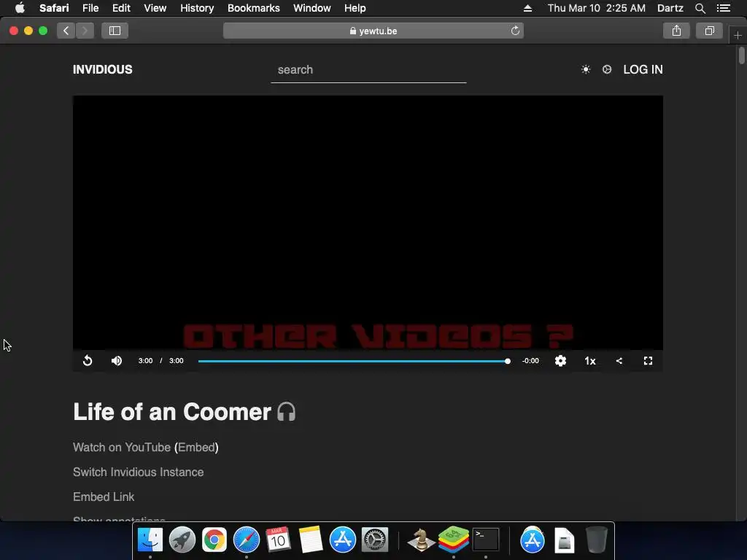Open the Help menu
Image resolution: width=747 pixels, height=560 pixels.
click(x=355, y=8)
